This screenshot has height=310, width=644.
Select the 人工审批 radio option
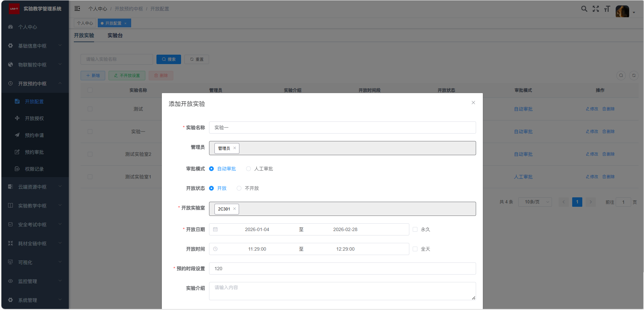tap(248, 169)
